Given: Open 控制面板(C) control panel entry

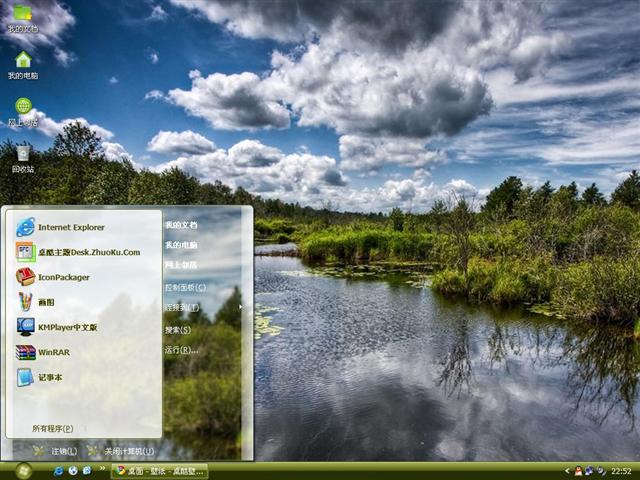Looking at the screenshot, I should (185, 287).
